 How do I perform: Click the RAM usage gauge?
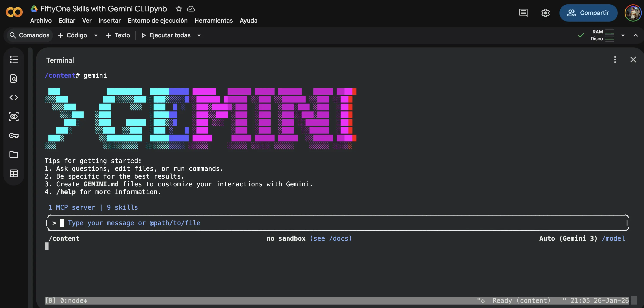(x=610, y=32)
